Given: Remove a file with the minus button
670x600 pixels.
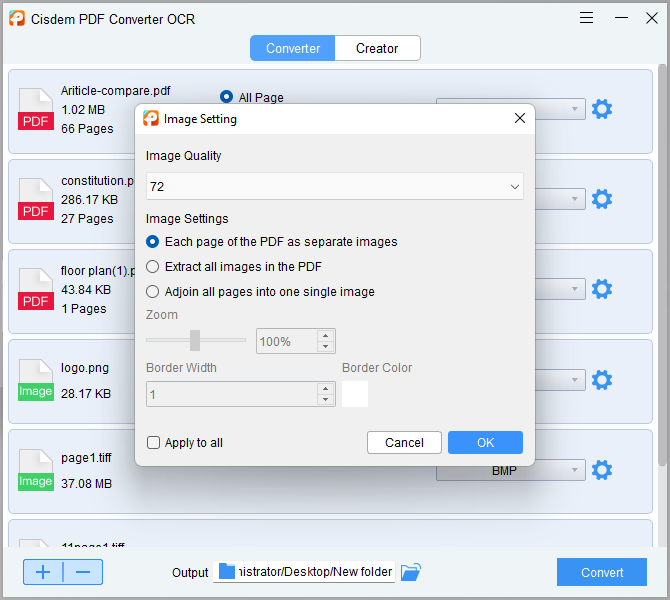Looking at the screenshot, I should [x=83, y=572].
